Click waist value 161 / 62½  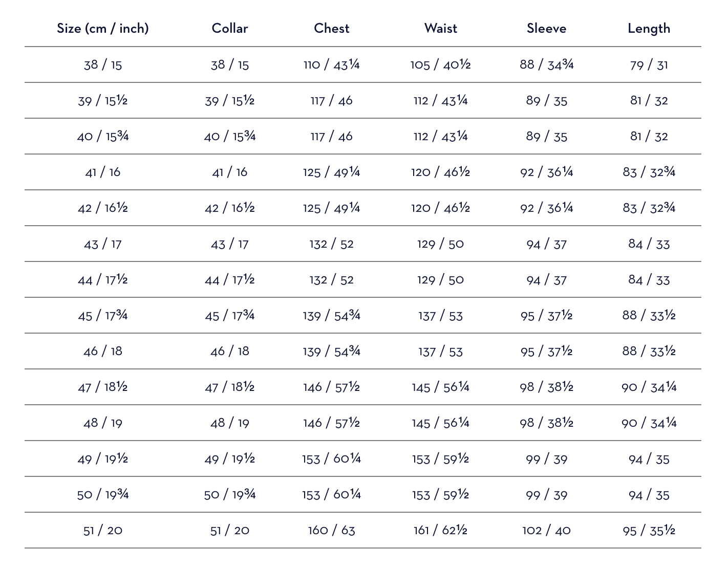[440, 530]
